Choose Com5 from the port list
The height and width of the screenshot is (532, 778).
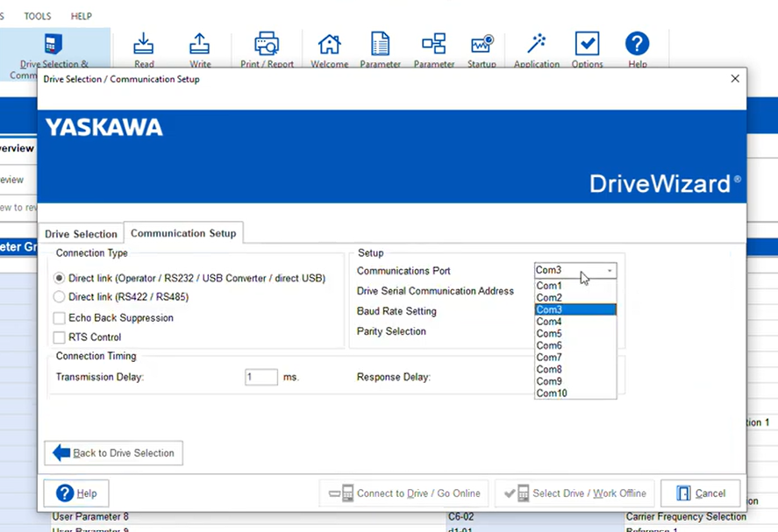pyautogui.click(x=549, y=334)
